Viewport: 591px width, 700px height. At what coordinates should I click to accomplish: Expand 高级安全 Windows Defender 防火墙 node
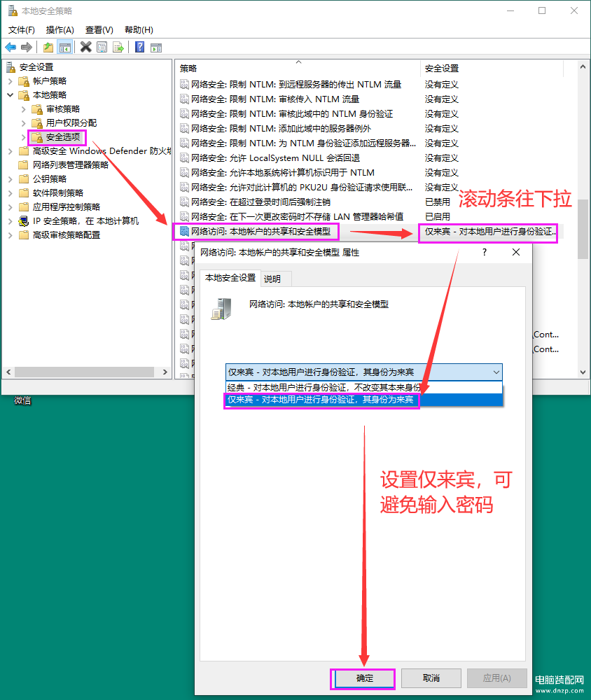11,151
